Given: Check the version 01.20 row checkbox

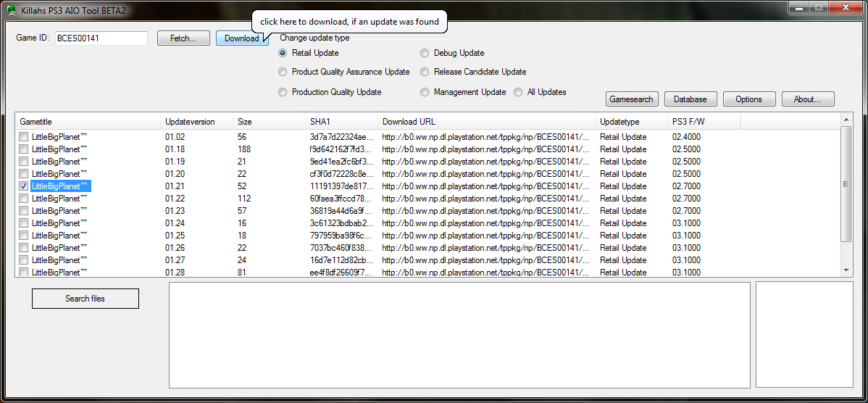Looking at the screenshot, I should (24, 174).
